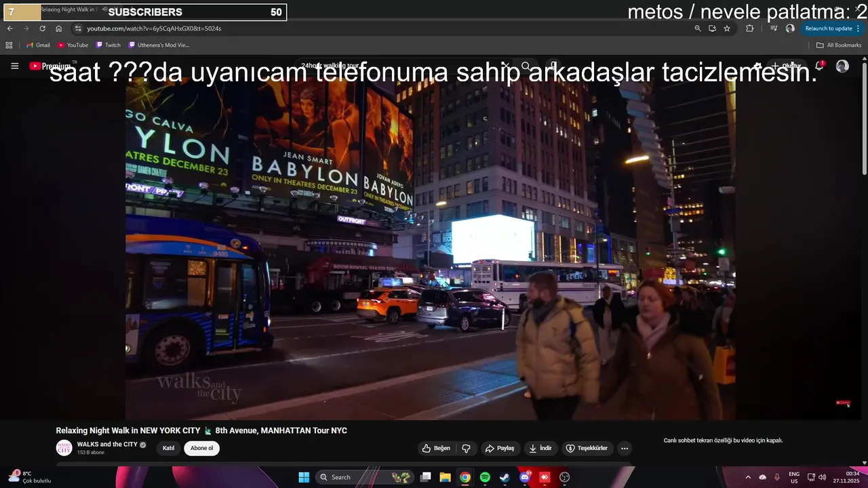Click Relaunch to update button

click(x=829, y=28)
